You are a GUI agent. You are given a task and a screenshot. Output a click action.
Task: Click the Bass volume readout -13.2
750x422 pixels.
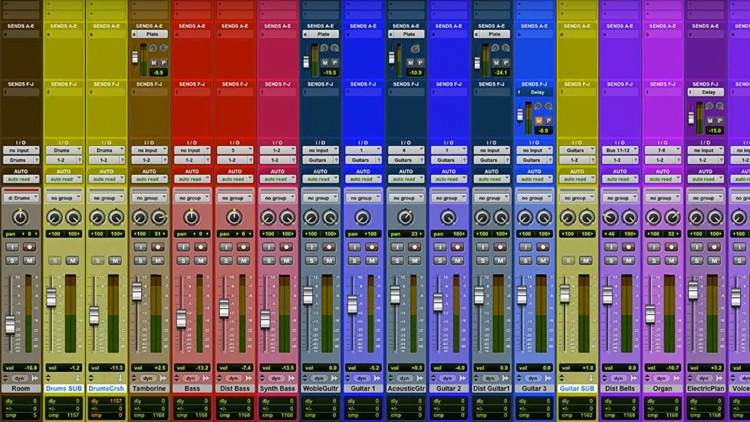coord(192,368)
